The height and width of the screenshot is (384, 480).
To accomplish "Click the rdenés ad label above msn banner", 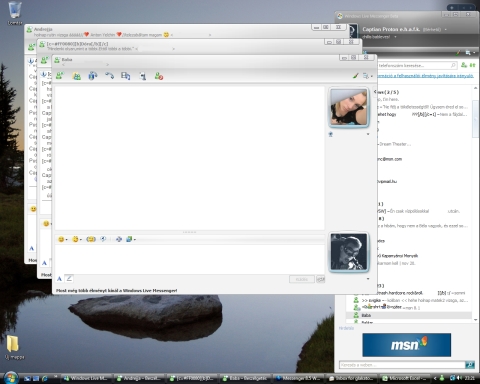I will click(346, 328).
